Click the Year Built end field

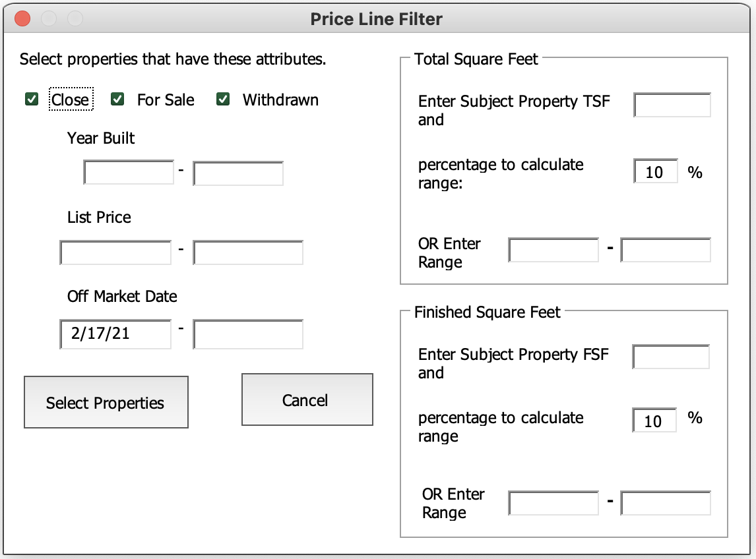tap(238, 173)
